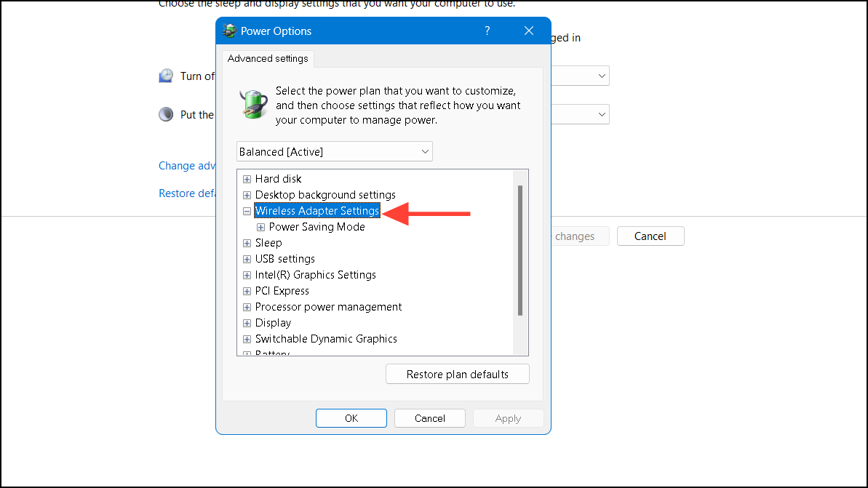
Task: Confirm settings with the OK button
Action: [x=351, y=417]
